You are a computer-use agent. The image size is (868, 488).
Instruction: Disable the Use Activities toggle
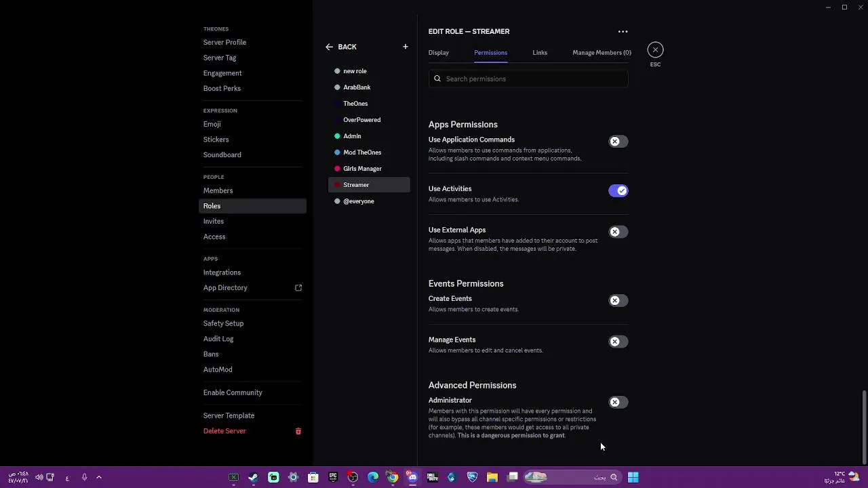pyautogui.click(x=618, y=190)
